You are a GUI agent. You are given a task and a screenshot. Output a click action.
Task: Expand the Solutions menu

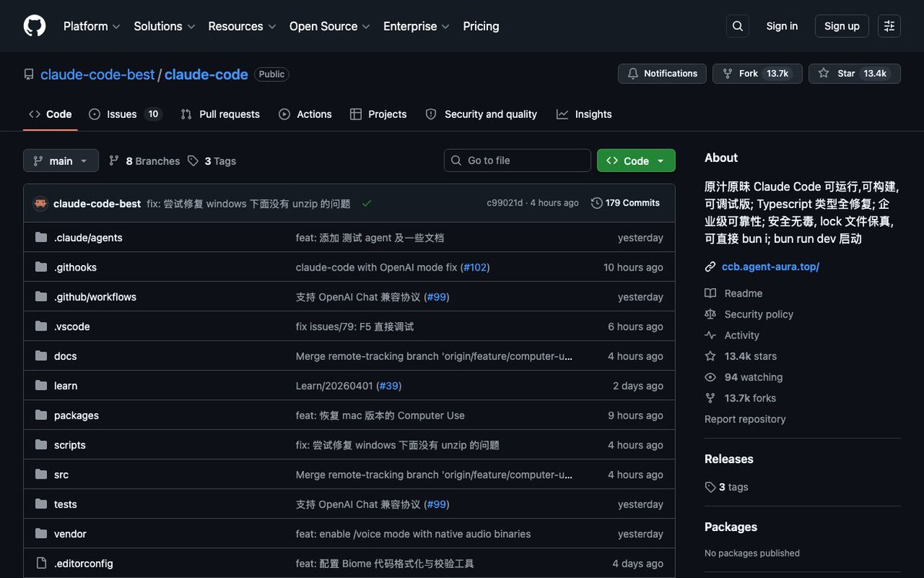click(x=165, y=26)
